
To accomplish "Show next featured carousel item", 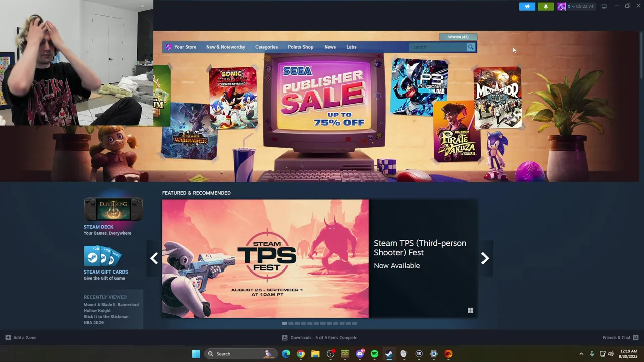I will pyautogui.click(x=485, y=258).
